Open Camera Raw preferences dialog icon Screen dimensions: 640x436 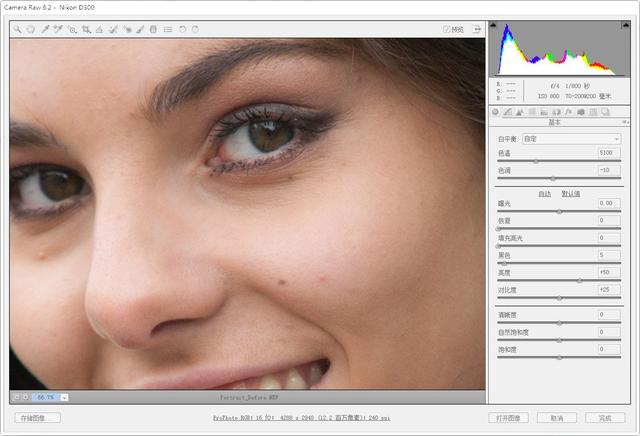tap(168, 29)
